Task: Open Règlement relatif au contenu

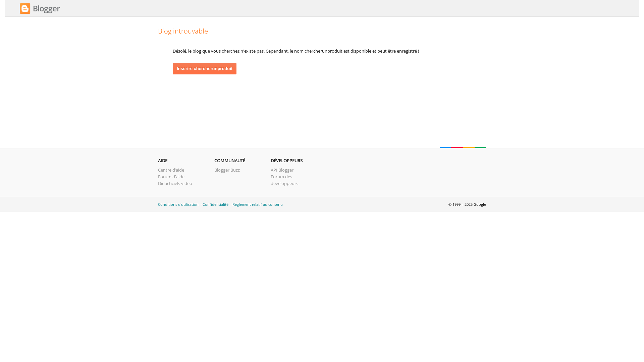Action: tap(257, 204)
